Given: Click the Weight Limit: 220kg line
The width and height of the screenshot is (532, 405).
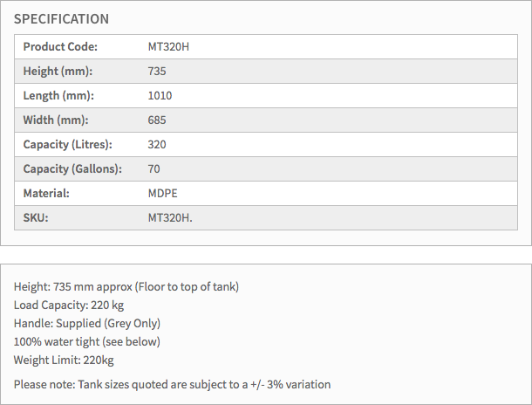Looking at the screenshot, I should point(65,360).
